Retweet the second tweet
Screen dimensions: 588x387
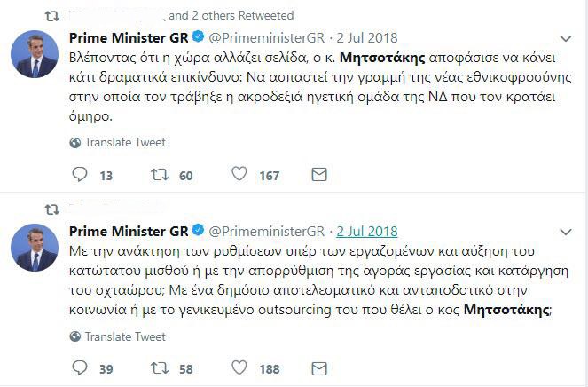tap(160, 368)
